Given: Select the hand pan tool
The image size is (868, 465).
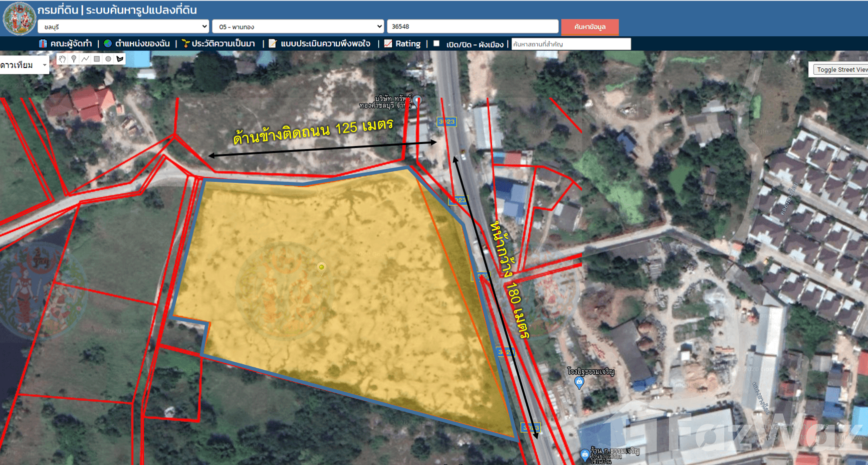Looking at the screenshot, I should (x=62, y=59).
